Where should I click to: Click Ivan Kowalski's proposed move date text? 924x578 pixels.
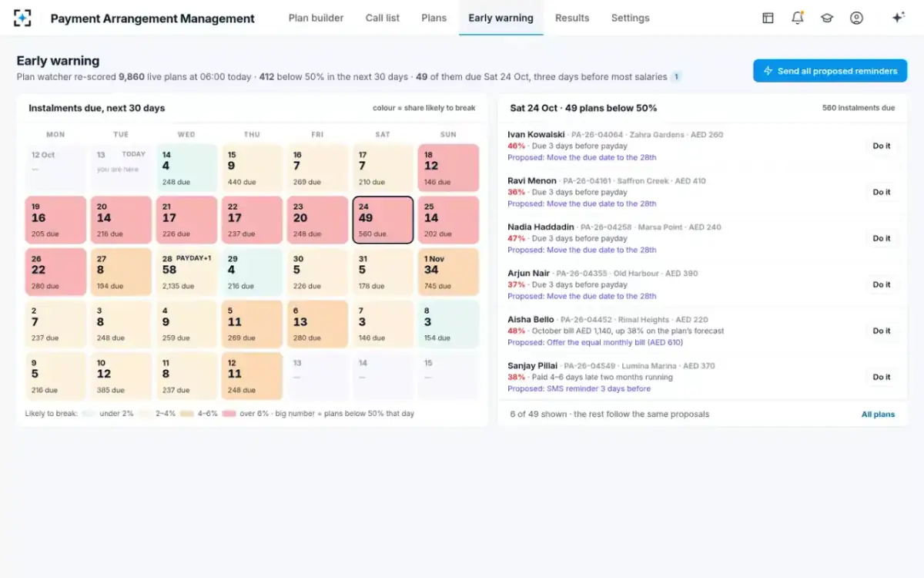tap(582, 157)
